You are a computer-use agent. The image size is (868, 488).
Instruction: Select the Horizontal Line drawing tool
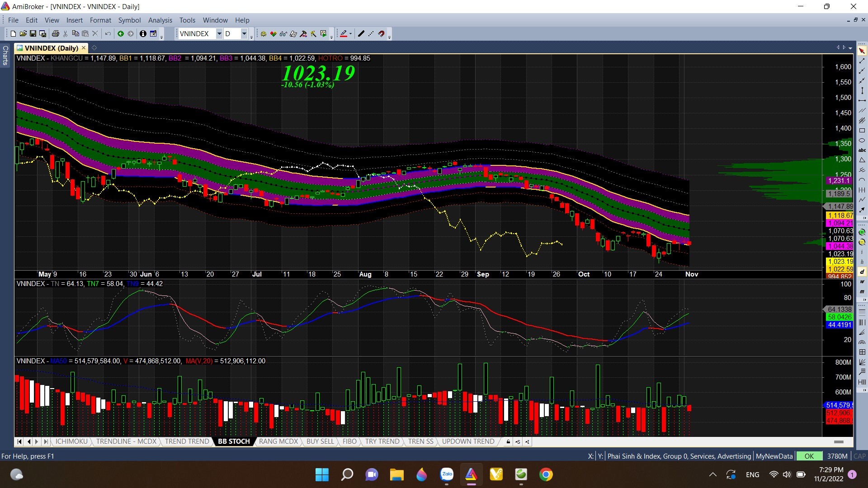click(x=862, y=100)
